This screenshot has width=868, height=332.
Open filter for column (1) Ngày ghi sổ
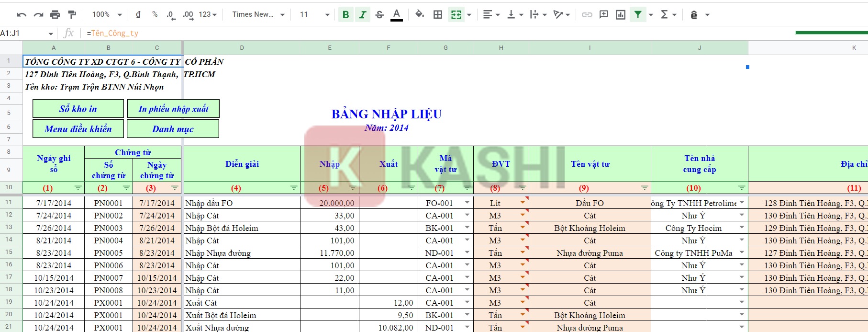[78, 188]
